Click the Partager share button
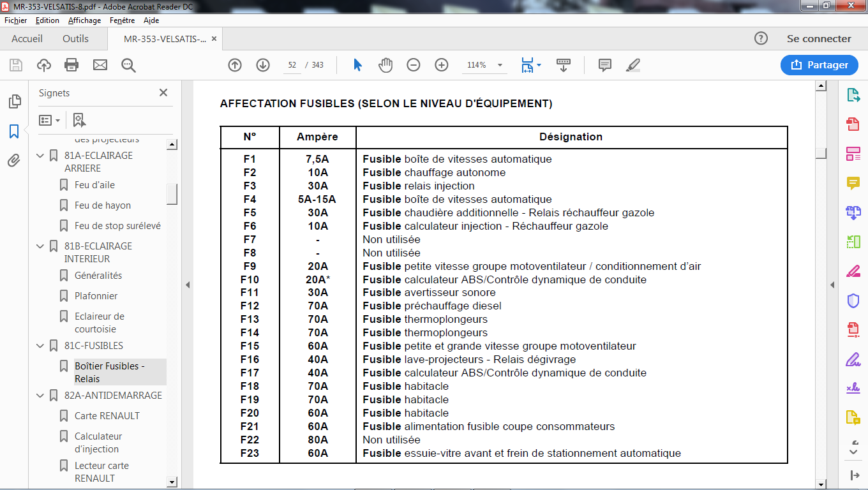This screenshot has width=868, height=490. 819,65
